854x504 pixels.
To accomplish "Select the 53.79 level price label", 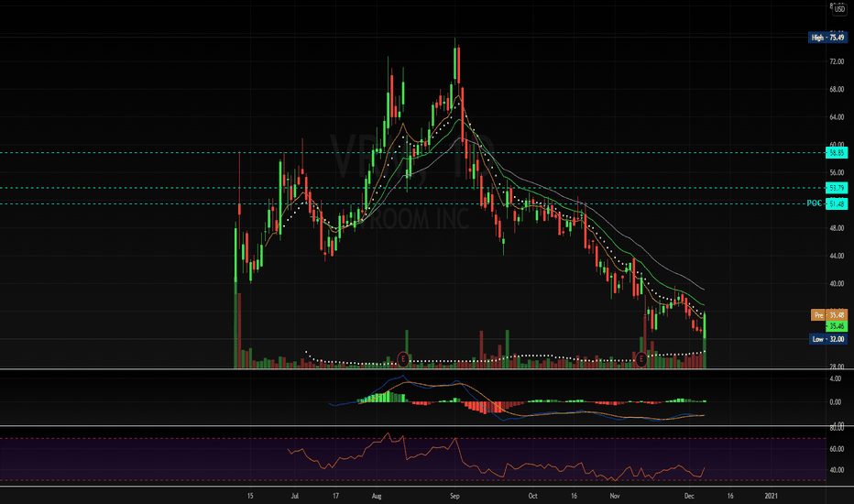I will pos(837,188).
